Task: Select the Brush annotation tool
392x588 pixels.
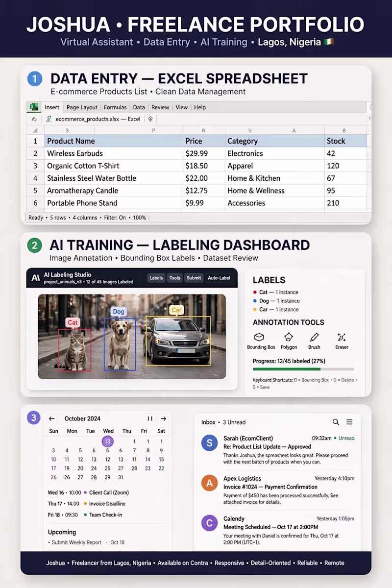Action: click(314, 341)
